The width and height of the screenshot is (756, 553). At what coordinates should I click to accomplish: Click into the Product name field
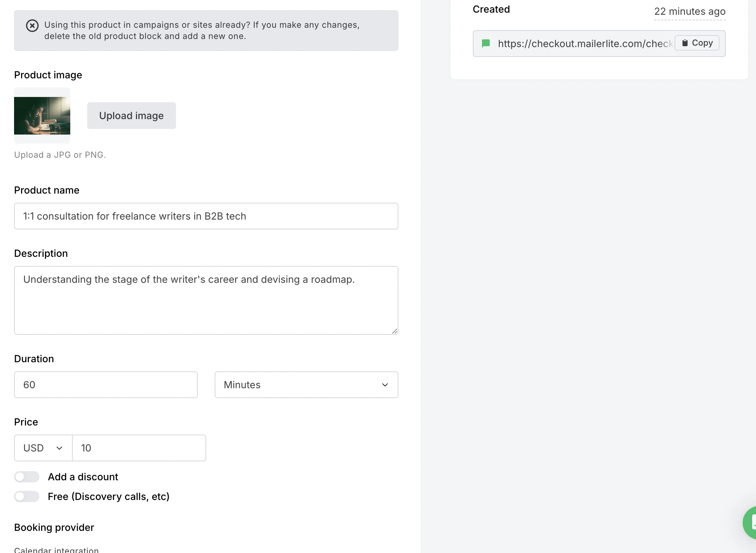206,216
